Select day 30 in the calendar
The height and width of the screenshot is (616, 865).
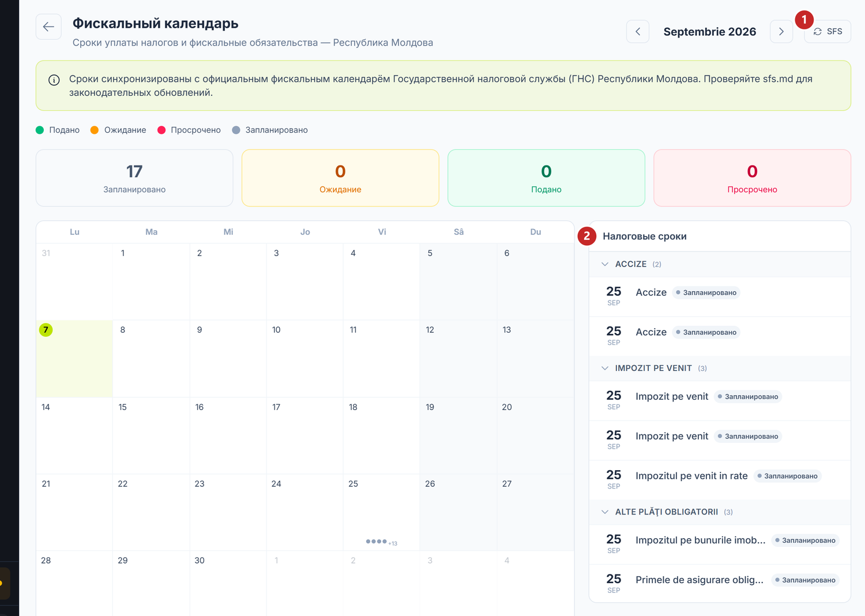[228, 583]
